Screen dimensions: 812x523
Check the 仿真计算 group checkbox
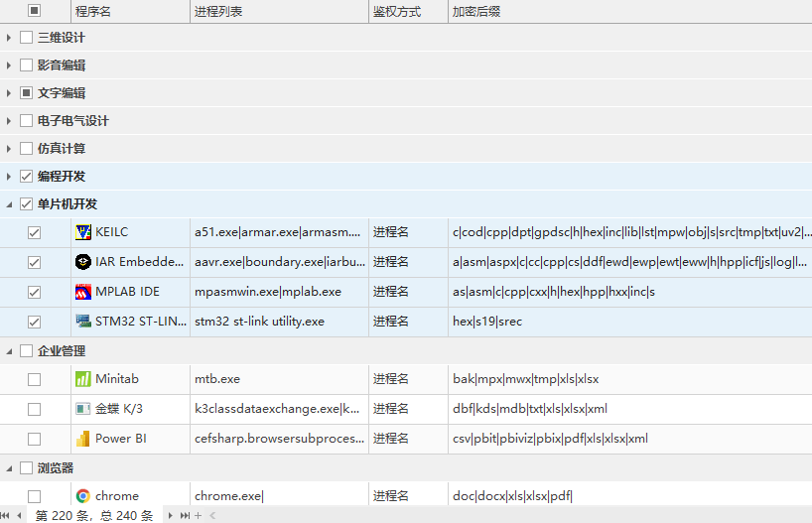tap(26, 149)
